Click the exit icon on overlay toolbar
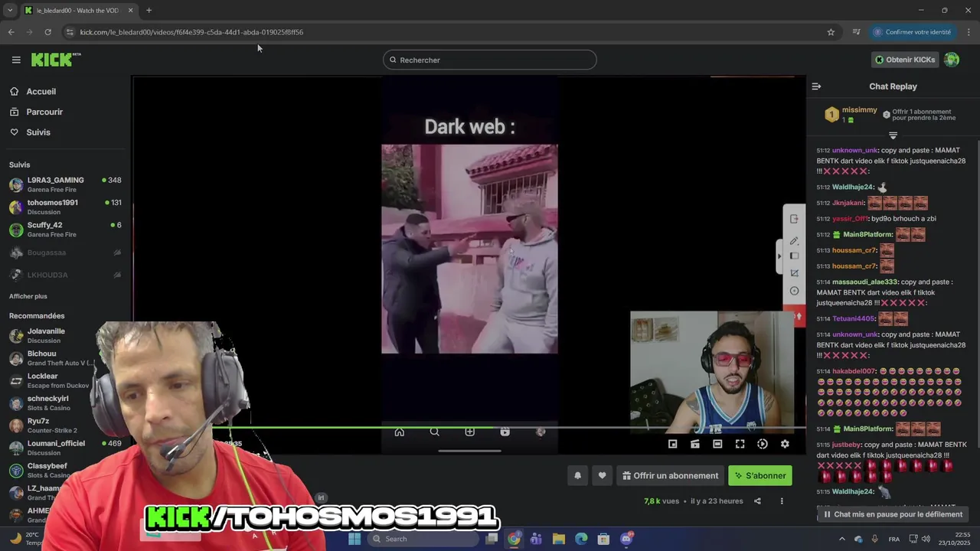980x551 pixels. point(794,220)
